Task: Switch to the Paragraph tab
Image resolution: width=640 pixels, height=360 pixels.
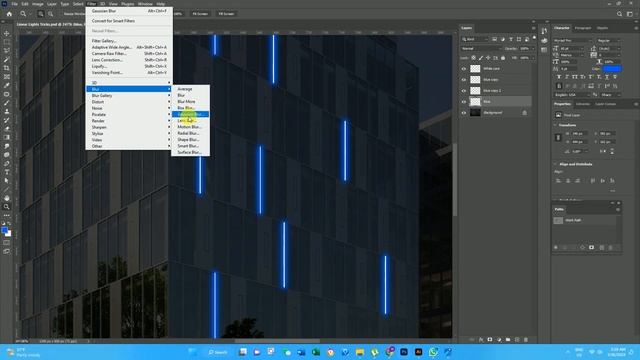Action: (x=582, y=28)
